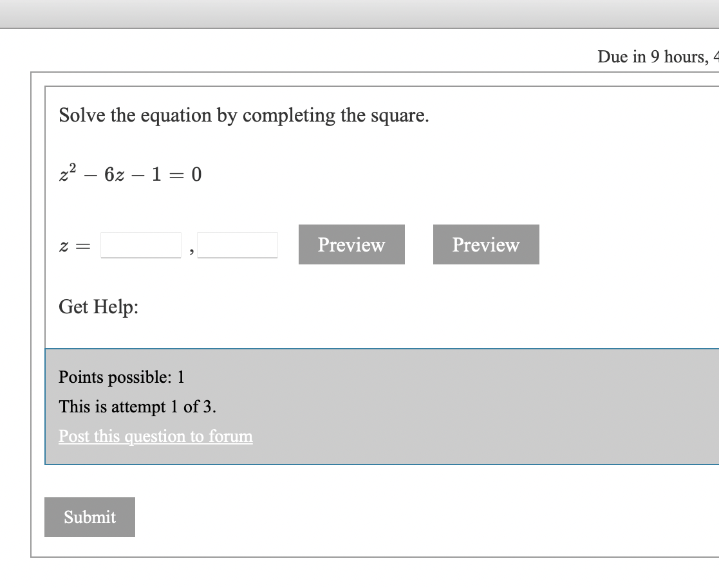This screenshot has width=719, height=588.
Task: Focus the second solution field for z
Action: coord(237,244)
